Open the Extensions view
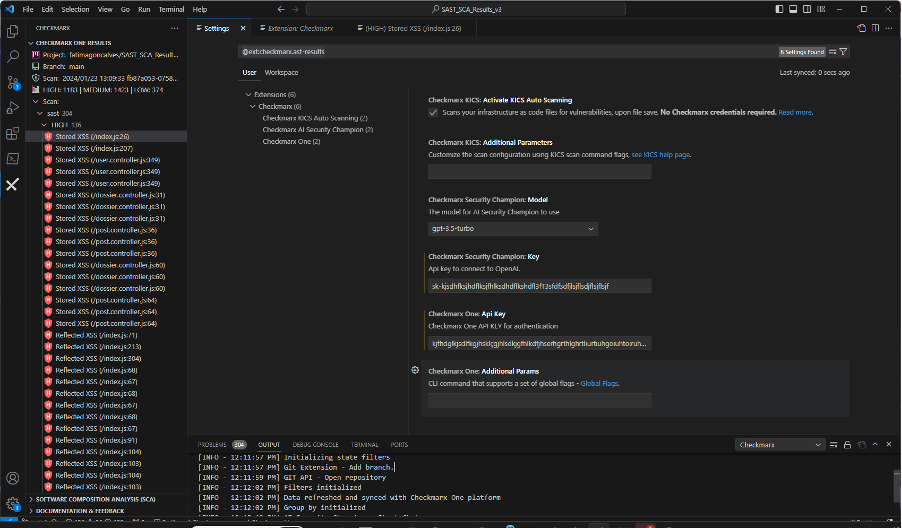This screenshot has width=902, height=528. click(12, 133)
